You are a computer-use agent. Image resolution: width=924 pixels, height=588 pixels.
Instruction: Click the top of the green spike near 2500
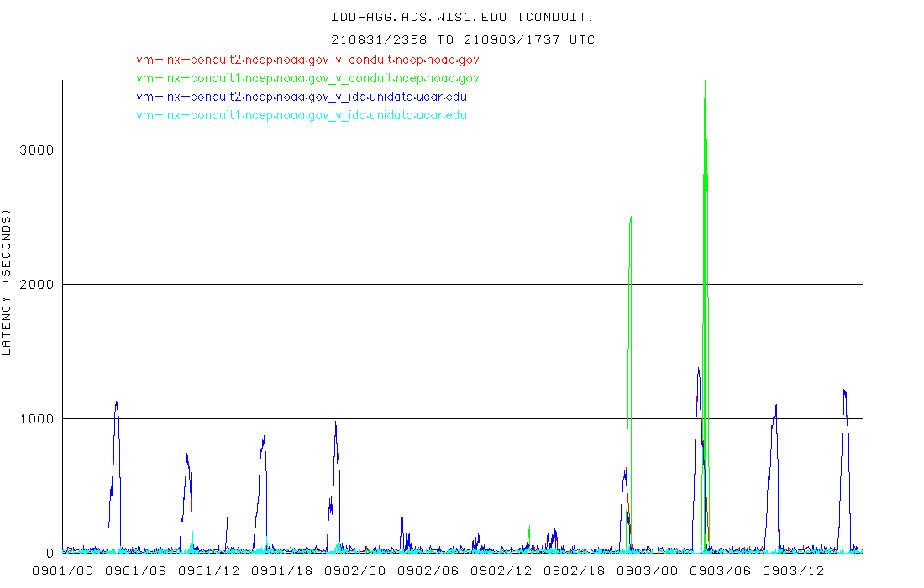[x=630, y=218]
